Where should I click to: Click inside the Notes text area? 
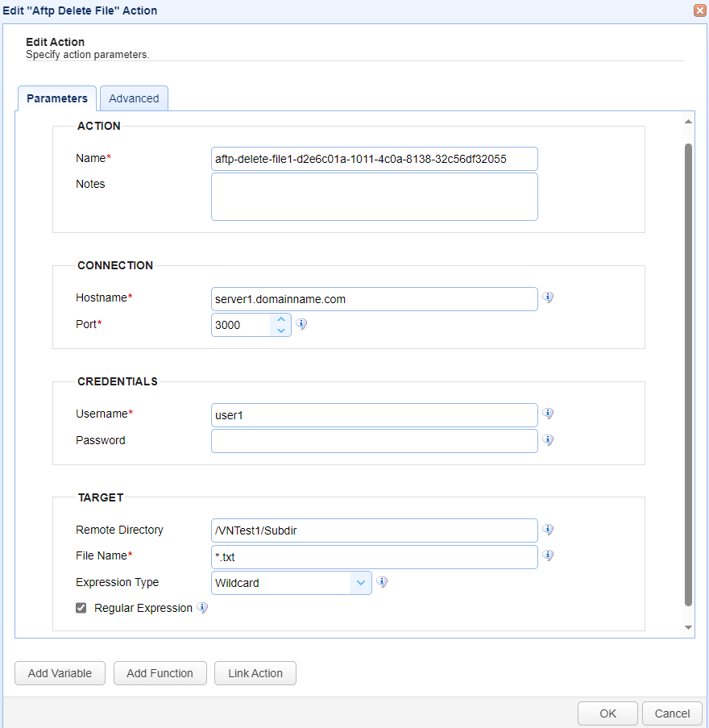tap(374, 196)
